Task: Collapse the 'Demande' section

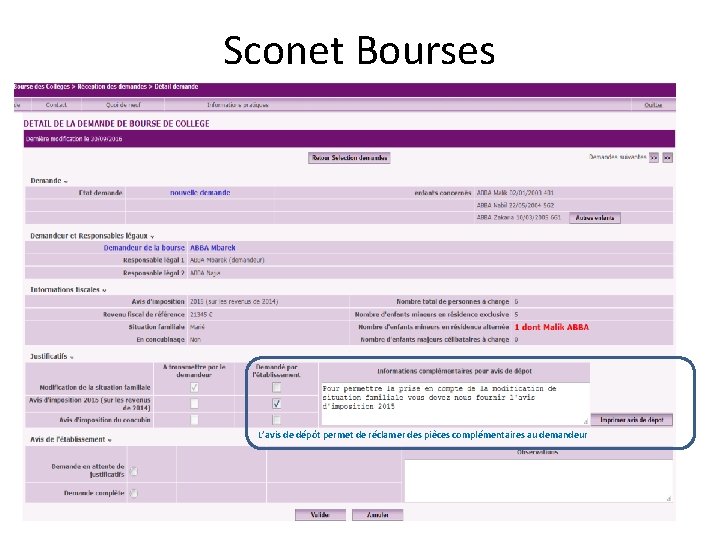Action: [x=66, y=182]
